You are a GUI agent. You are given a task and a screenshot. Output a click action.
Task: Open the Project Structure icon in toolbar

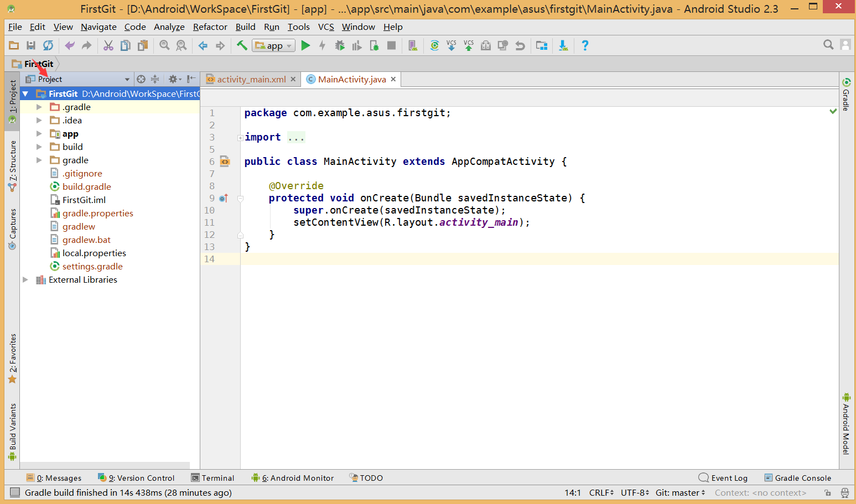542,46
